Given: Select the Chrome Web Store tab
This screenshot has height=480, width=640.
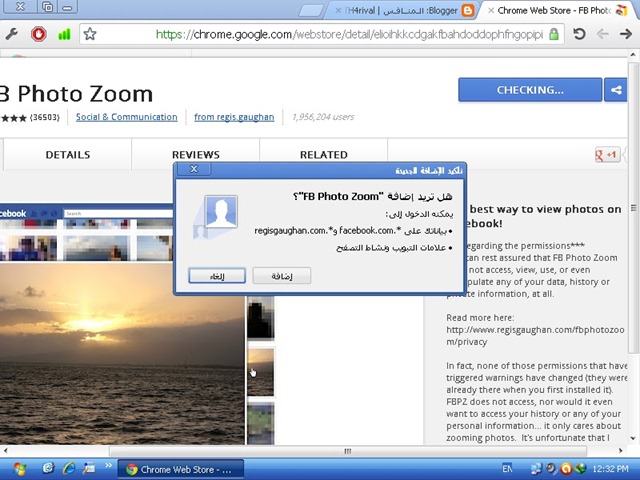Looking at the screenshot, I should (x=557, y=11).
